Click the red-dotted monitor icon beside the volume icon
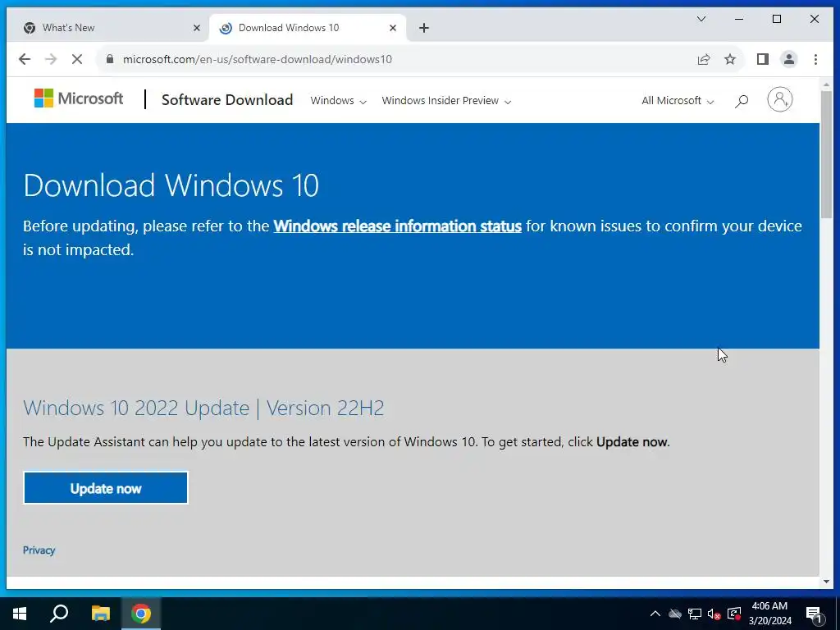Image resolution: width=840 pixels, height=630 pixels. [734, 614]
